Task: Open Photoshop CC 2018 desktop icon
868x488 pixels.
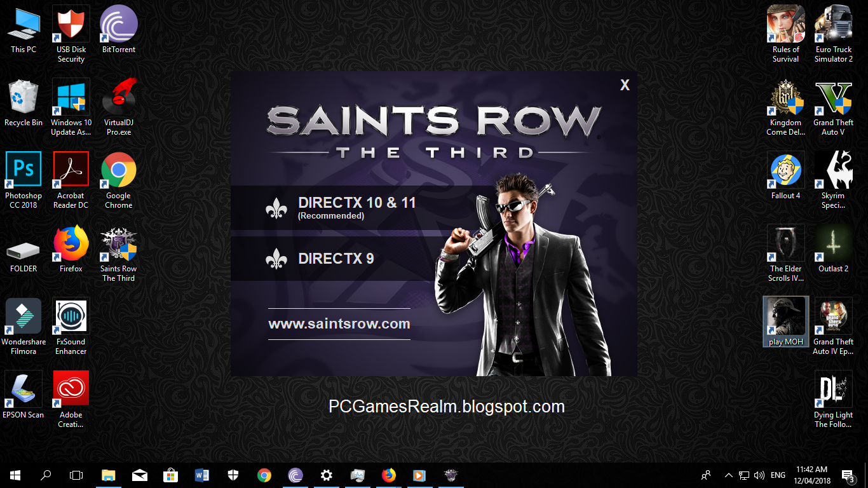Action: [24, 180]
